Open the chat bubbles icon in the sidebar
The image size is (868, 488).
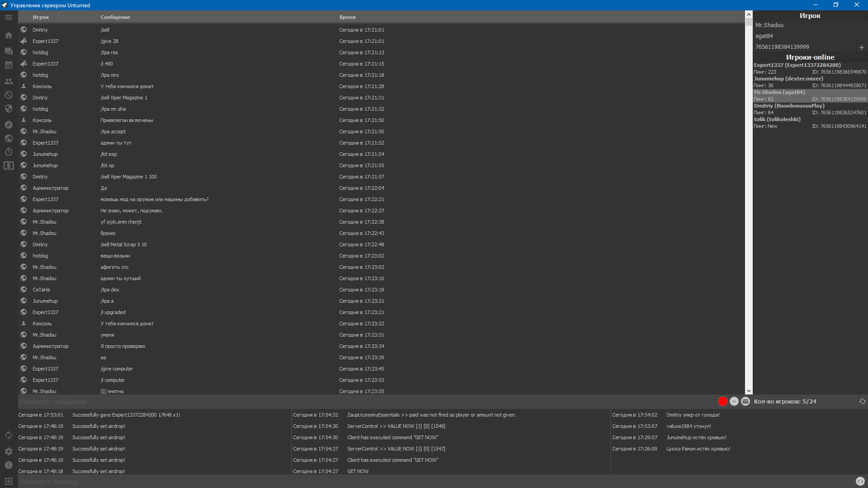click(9, 51)
